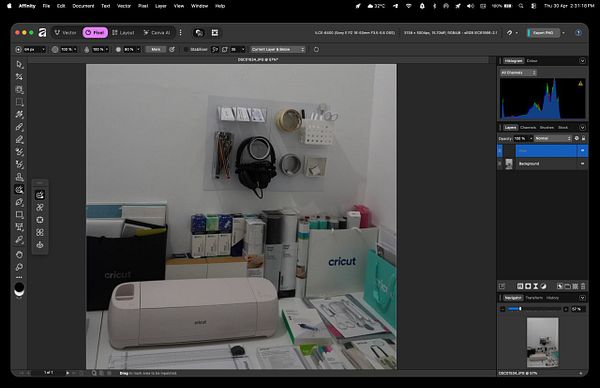Enable the Stabiliser checkbox
The width and height of the screenshot is (600, 388).
click(x=186, y=49)
